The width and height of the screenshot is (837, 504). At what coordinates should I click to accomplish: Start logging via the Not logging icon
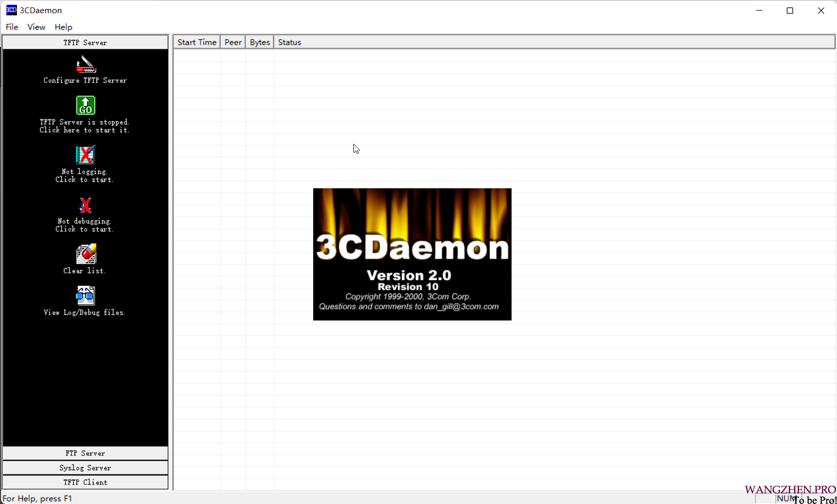[x=85, y=155]
